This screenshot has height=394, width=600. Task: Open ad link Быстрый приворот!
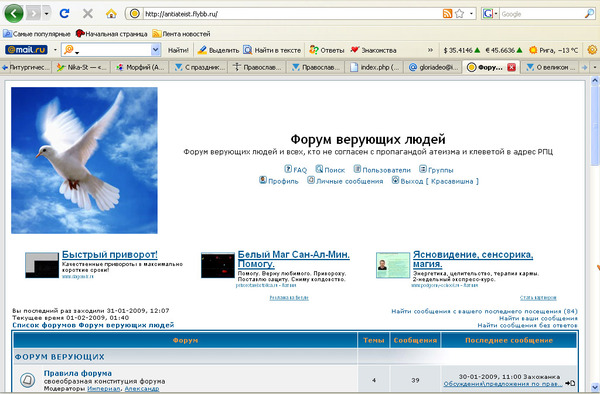(109, 254)
